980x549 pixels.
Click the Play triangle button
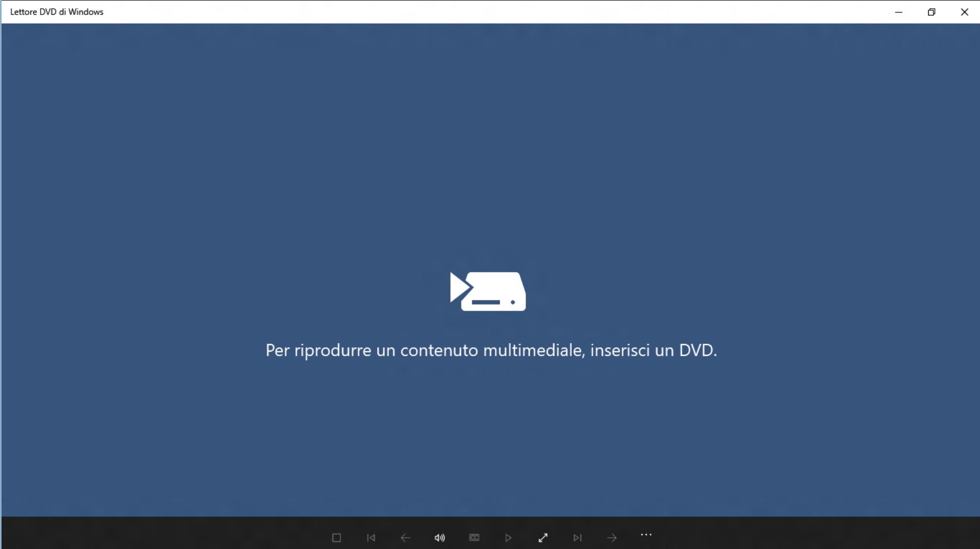[508, 538]
